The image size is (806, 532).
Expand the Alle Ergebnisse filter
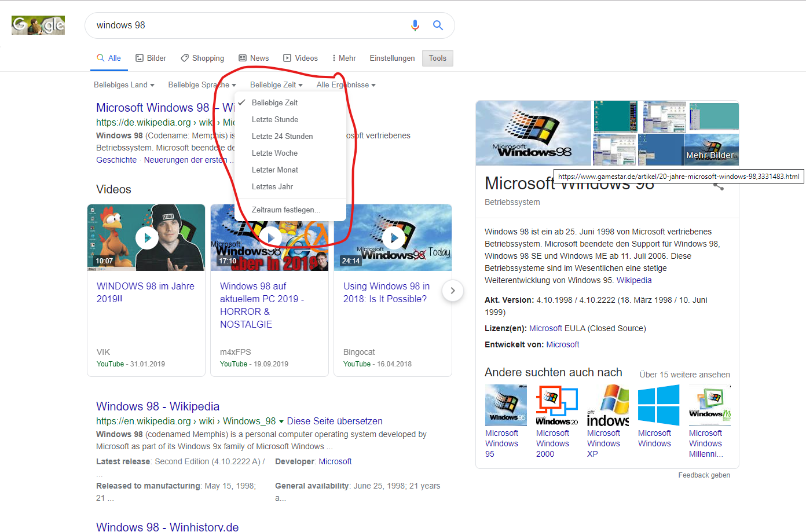346,85
